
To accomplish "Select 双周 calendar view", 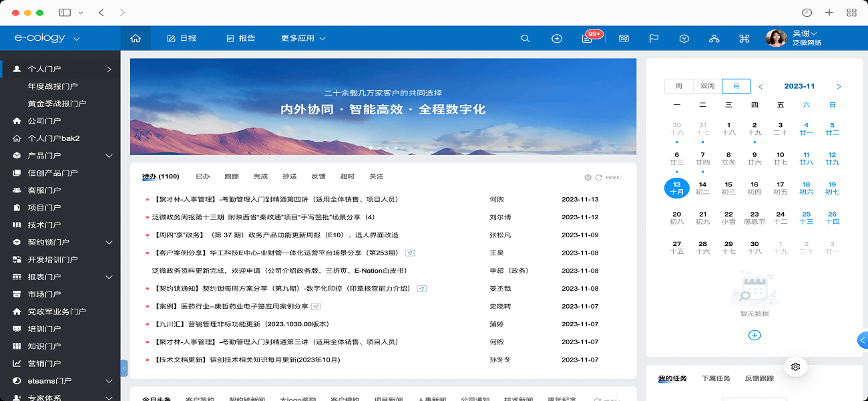I will [x=708, y=86].
